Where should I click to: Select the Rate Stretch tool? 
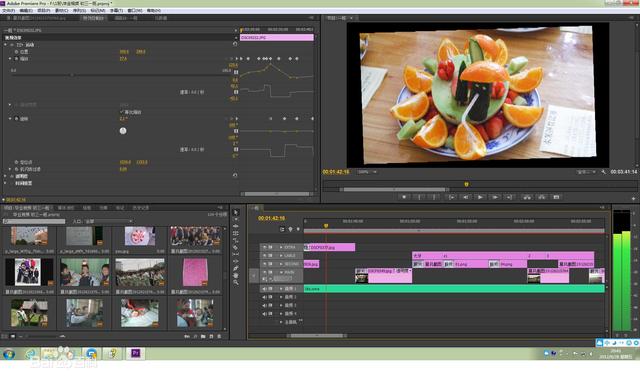pyautogui.click(x=236, y=240)
